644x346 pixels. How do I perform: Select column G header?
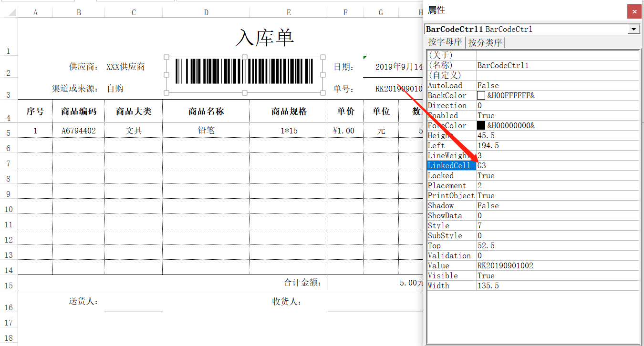point(381,12)
